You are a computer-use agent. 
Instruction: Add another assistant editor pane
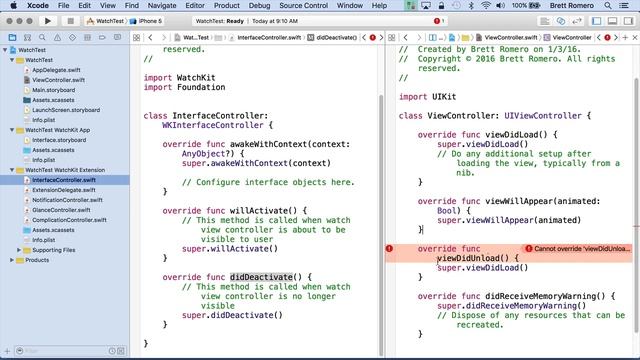pyautogui.click(x=625, y=38)
